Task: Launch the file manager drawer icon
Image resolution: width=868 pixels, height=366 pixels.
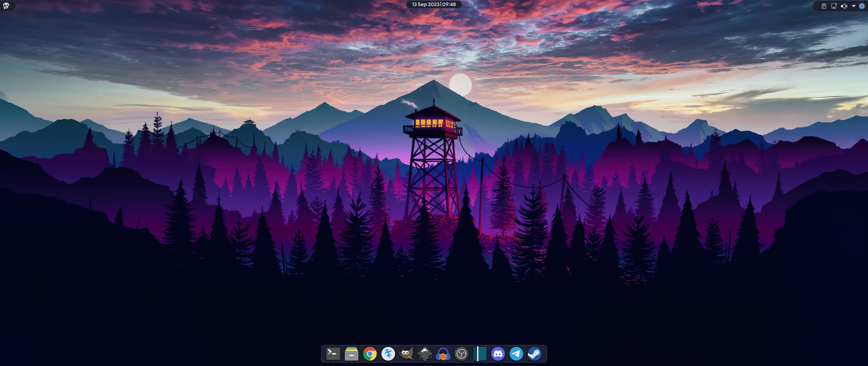Action: click(351, 353)
